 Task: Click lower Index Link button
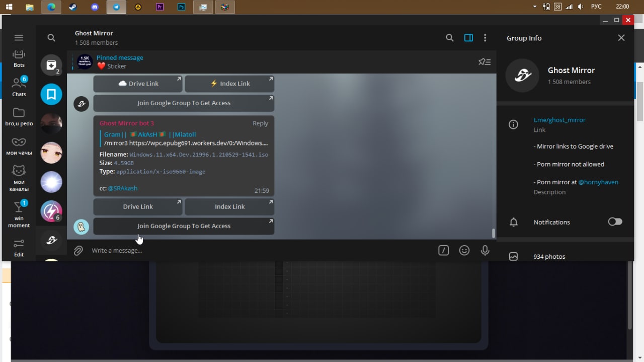229,207
